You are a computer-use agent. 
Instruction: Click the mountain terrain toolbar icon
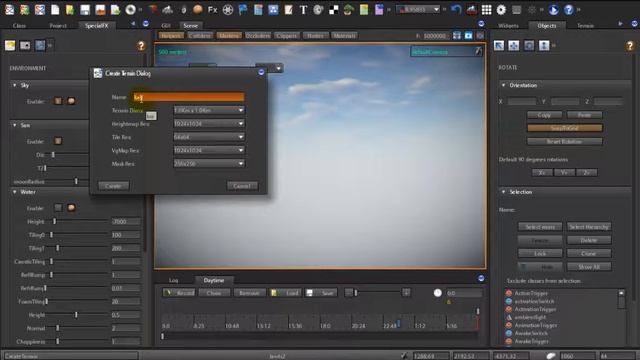(x=168, y=9)
